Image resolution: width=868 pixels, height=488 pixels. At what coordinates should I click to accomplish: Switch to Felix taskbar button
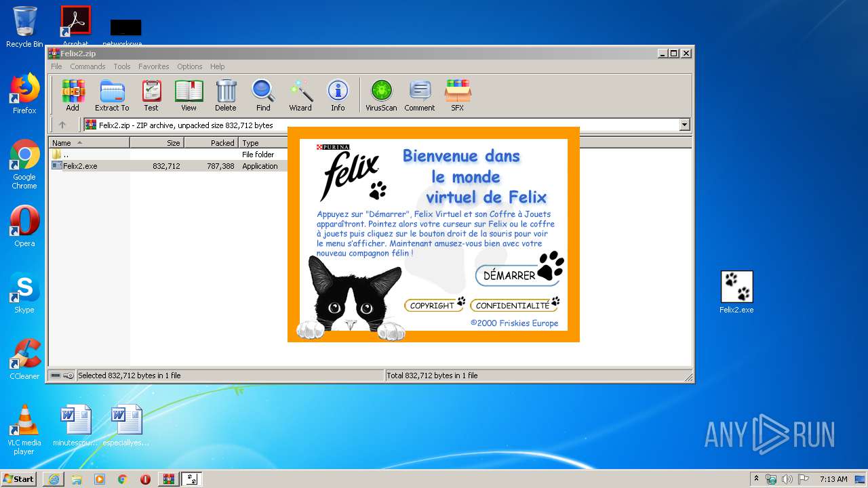[x=191, y=479]
